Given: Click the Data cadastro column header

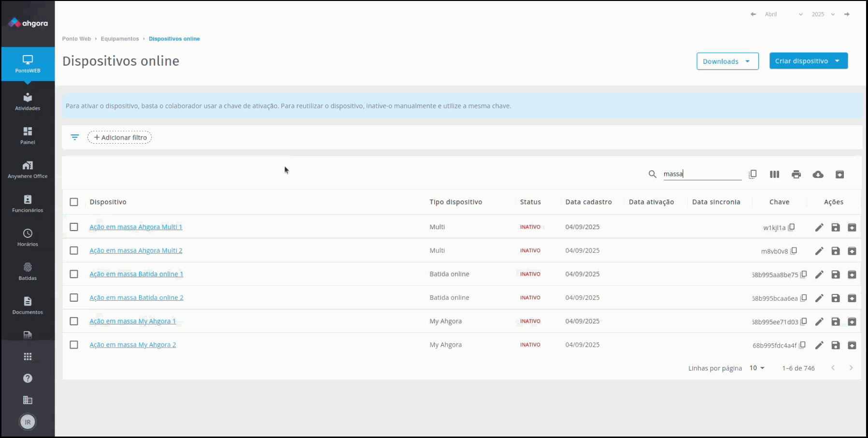Looking at the screenshot, I should tap(589, 202).
